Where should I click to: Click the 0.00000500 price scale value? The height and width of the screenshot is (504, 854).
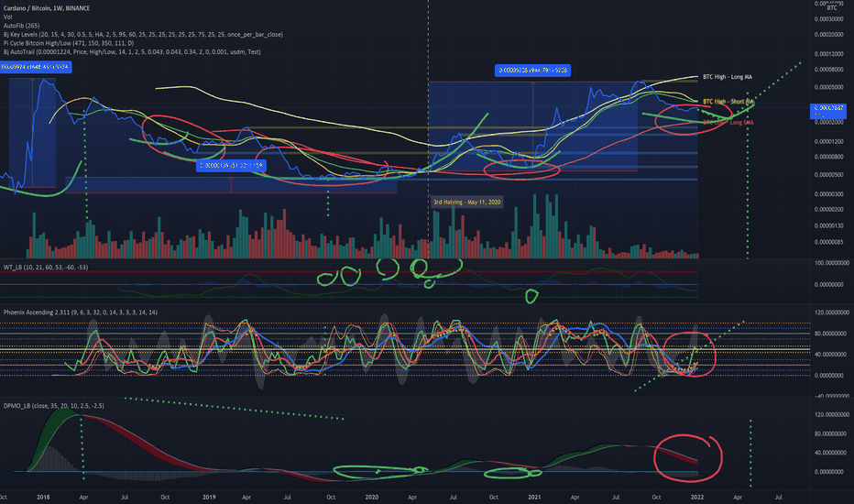click(x=828, y=175)
